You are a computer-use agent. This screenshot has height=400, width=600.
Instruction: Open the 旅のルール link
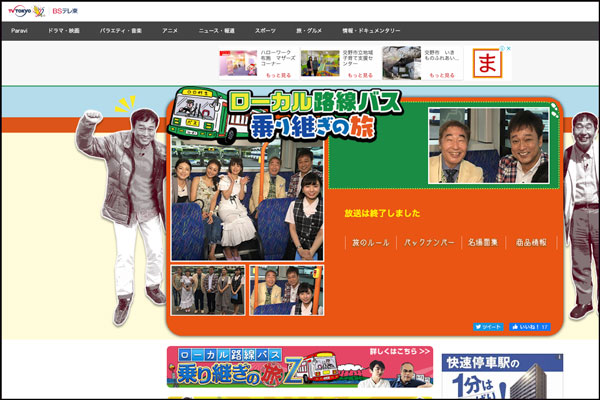pyautogui.click(x=369, y=243)
